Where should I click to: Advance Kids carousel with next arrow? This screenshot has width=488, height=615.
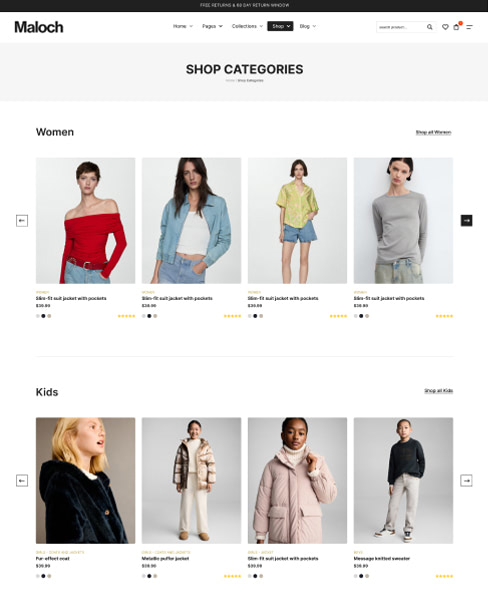coord(466,480)
